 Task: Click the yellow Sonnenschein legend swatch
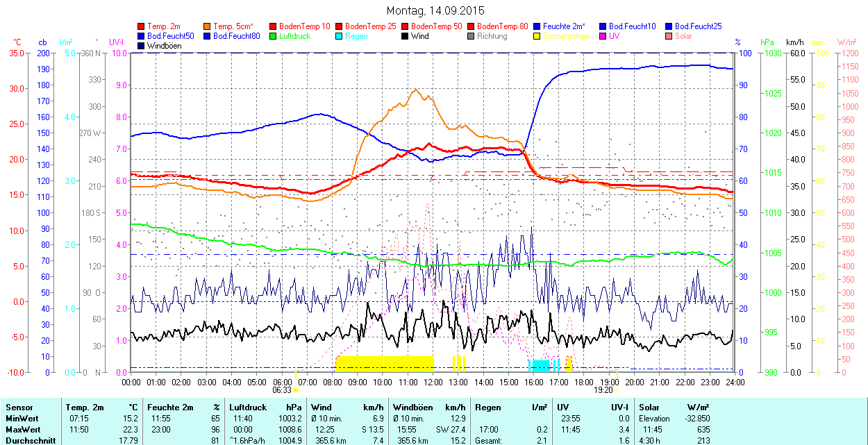tap(536, 36)
